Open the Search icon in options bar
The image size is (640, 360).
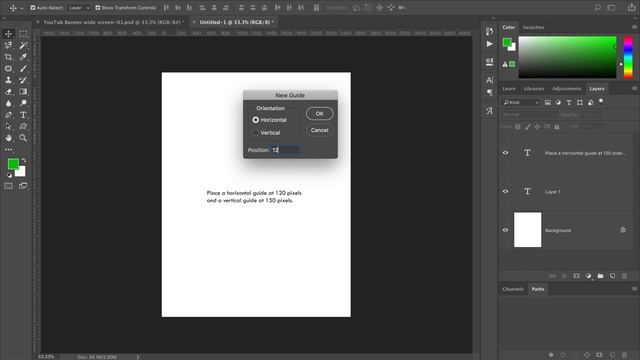point(597,7)
